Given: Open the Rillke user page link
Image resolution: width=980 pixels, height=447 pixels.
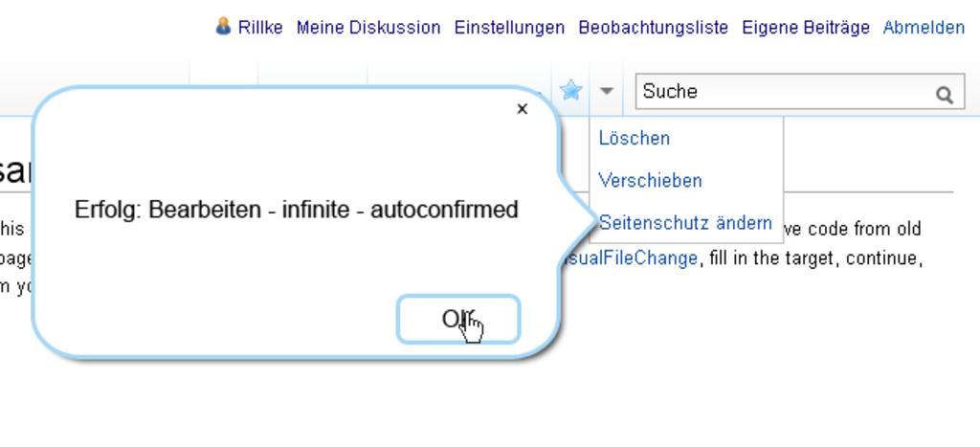Looking at the screenshot, I should point(260,28).
